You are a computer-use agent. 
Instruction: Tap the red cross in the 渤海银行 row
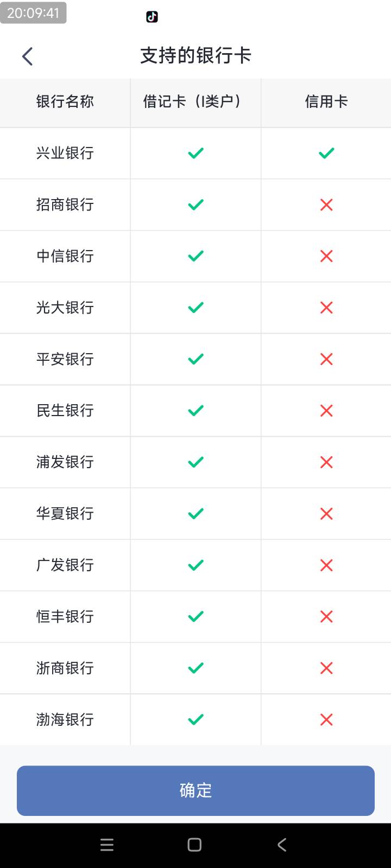pos(326,719)
